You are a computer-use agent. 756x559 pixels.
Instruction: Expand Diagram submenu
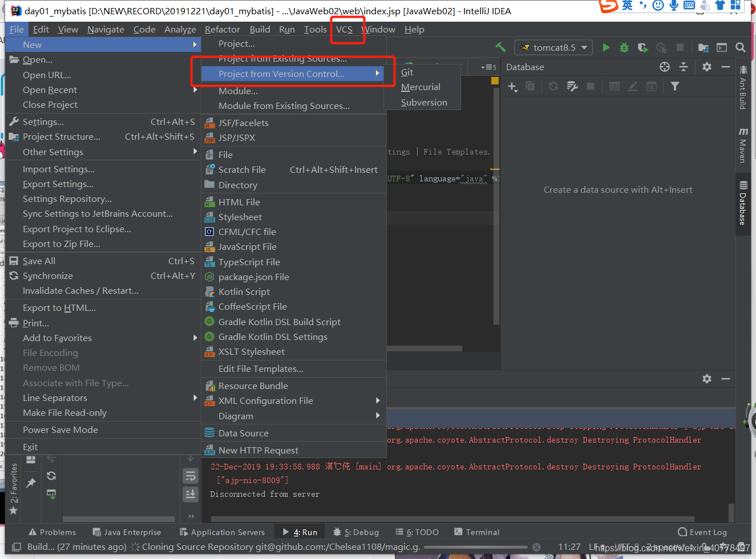378,416
